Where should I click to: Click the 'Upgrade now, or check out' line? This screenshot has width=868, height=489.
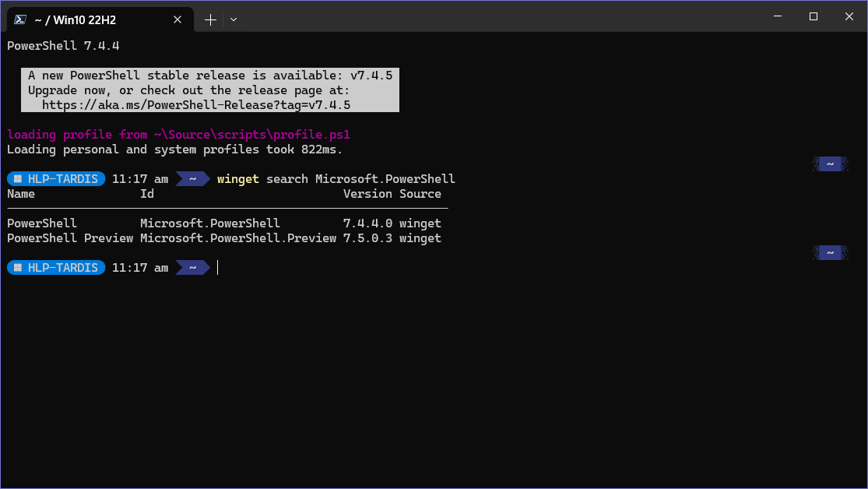(188, 90)
